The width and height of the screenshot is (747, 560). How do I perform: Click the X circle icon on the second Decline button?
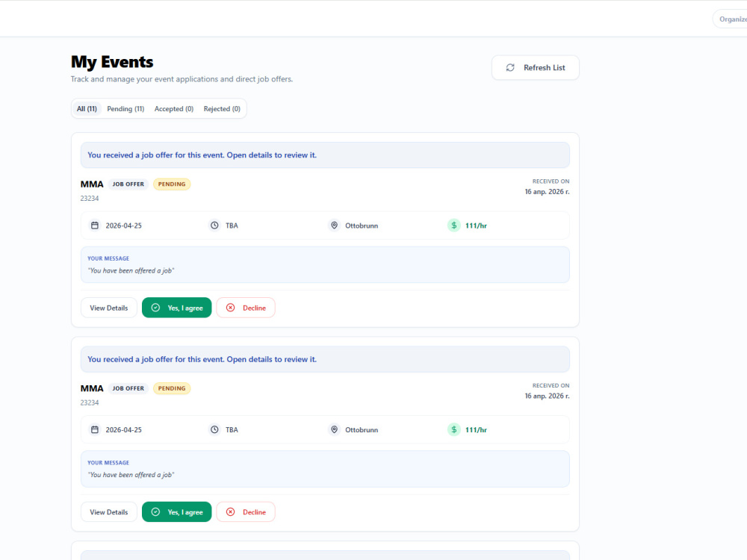click(231, 512)
